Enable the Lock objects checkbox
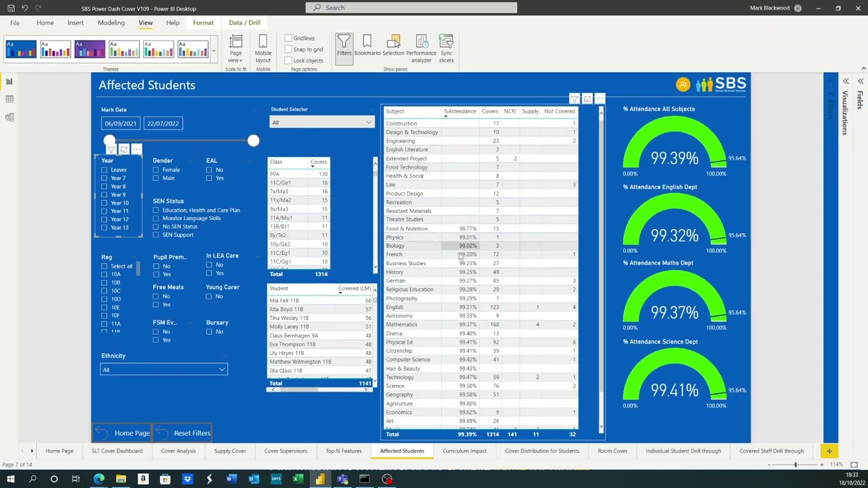868x488 pixels. pyautogui.click(x=288, y=60)
